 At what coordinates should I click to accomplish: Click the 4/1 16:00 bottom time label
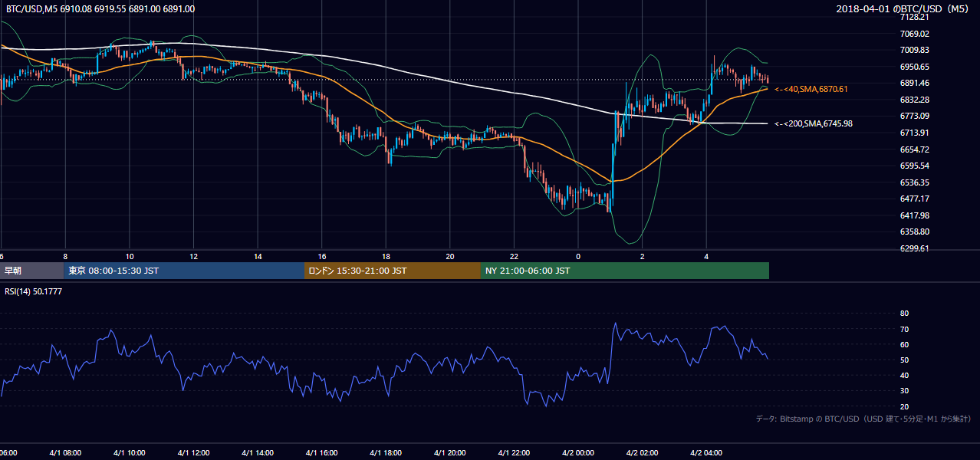[x=321, y=453]
